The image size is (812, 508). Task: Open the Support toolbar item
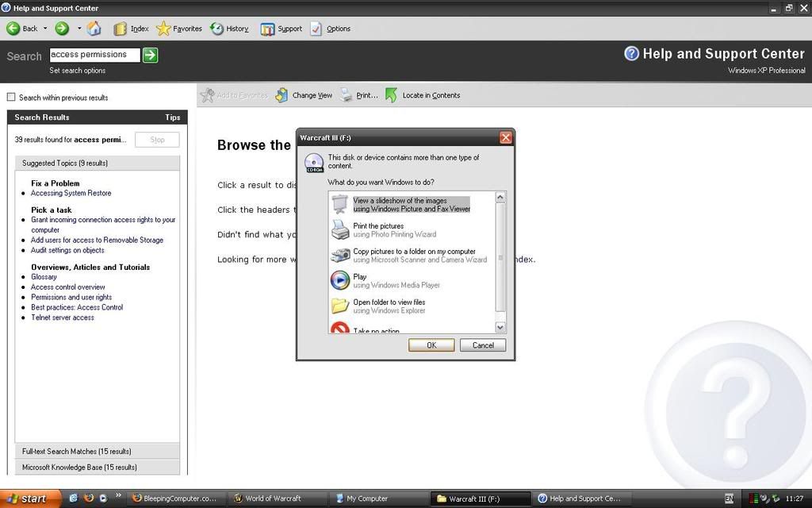click(x=282, y=29)
